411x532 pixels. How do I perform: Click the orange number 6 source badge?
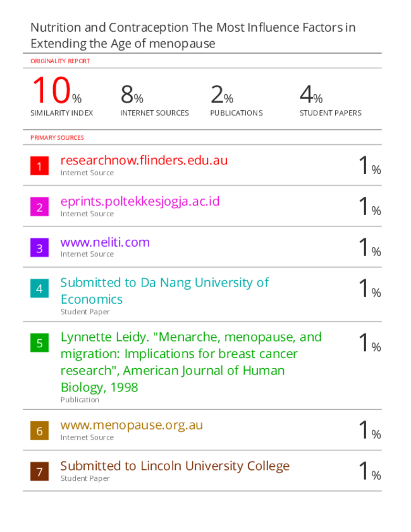(39, 431)
